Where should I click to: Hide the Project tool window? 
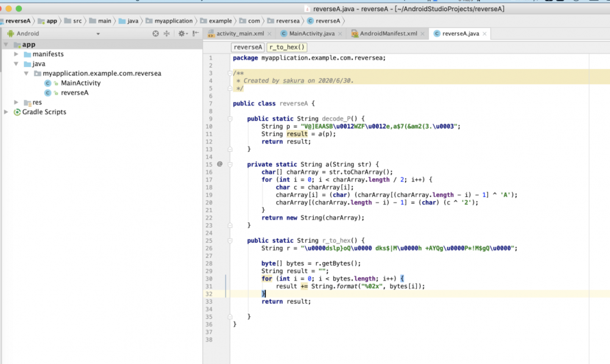pos(195,34)
